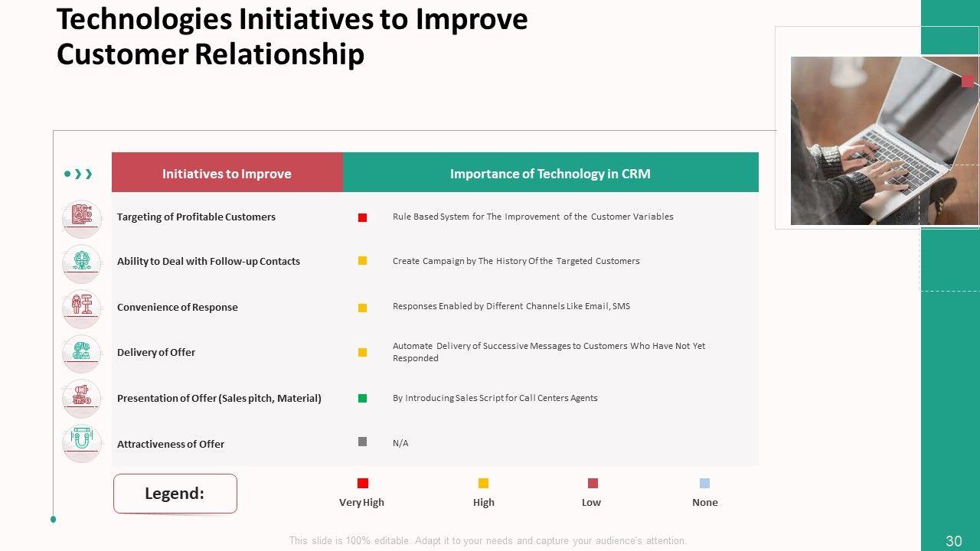The width and height of the screenshot is (980, 551).
Task: Click the High legend label
Action: 484,503
